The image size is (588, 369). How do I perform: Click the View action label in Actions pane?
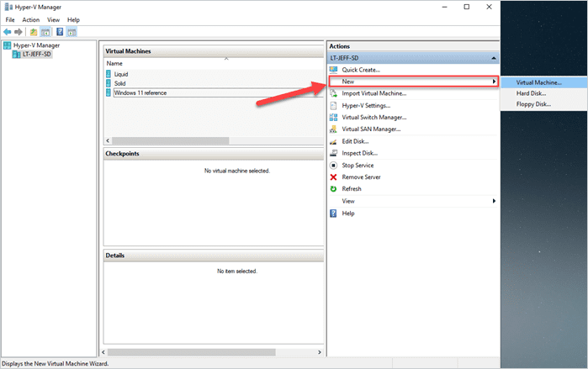tap(348, 201)
